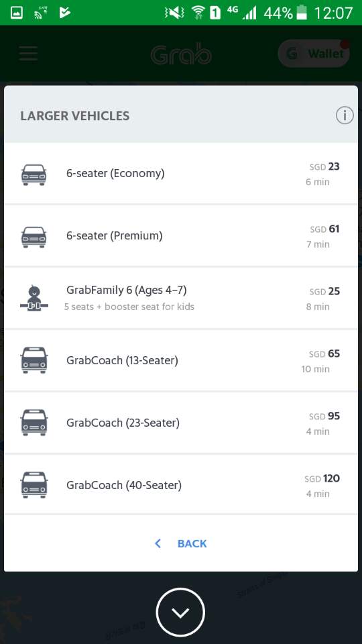Screen dimensions: 362x644
Task: Choose GrabCoach (13-Seater) ride
Action: pyautogui.click(x=181, y=360)
